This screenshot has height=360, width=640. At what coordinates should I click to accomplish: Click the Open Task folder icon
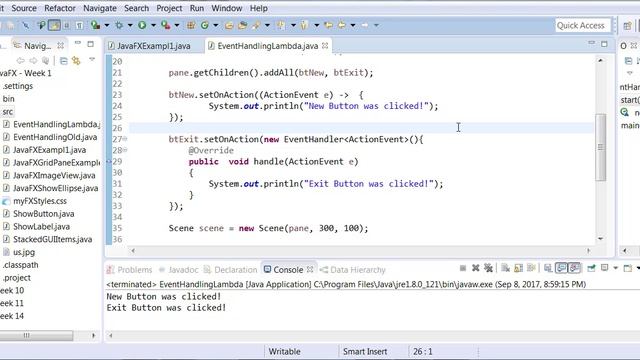point(242,25)
